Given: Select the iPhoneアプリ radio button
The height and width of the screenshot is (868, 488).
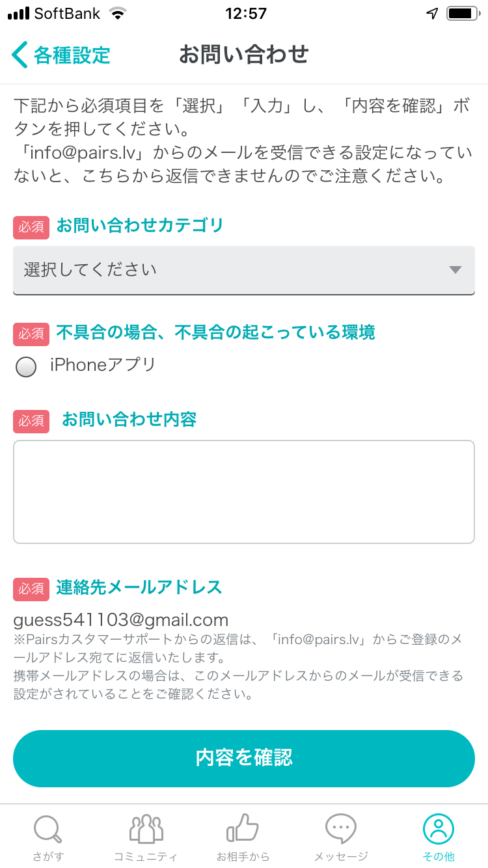Looking at the screenshot, I should coord(26,368).
